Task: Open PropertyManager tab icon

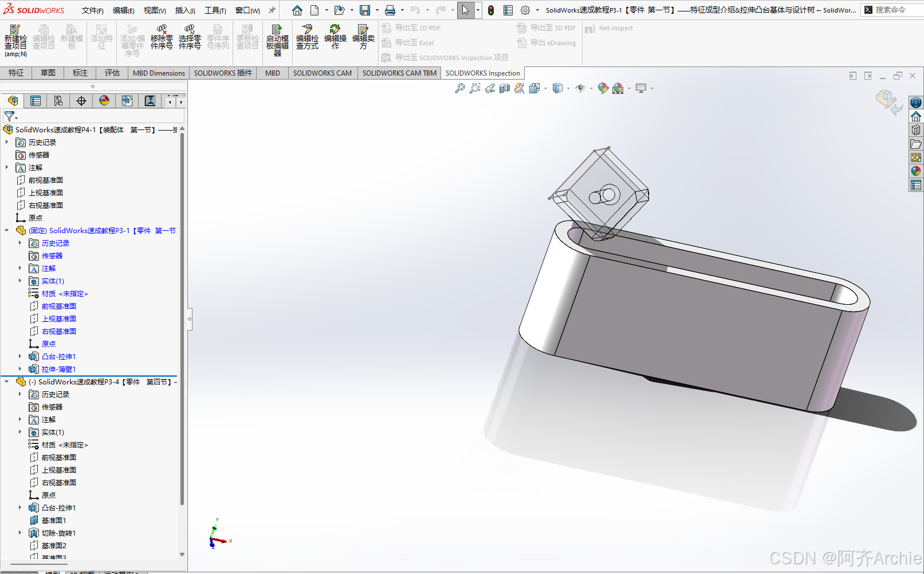Action: point(36,101)
